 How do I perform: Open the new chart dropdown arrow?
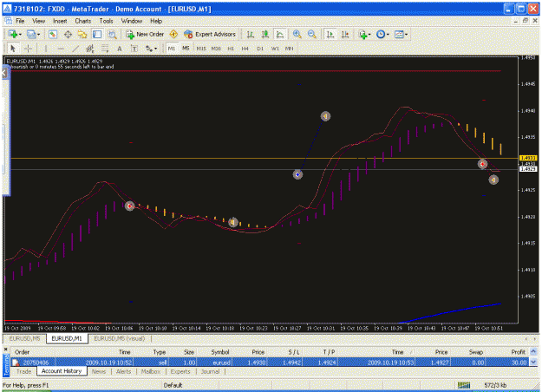click(20, 35)
